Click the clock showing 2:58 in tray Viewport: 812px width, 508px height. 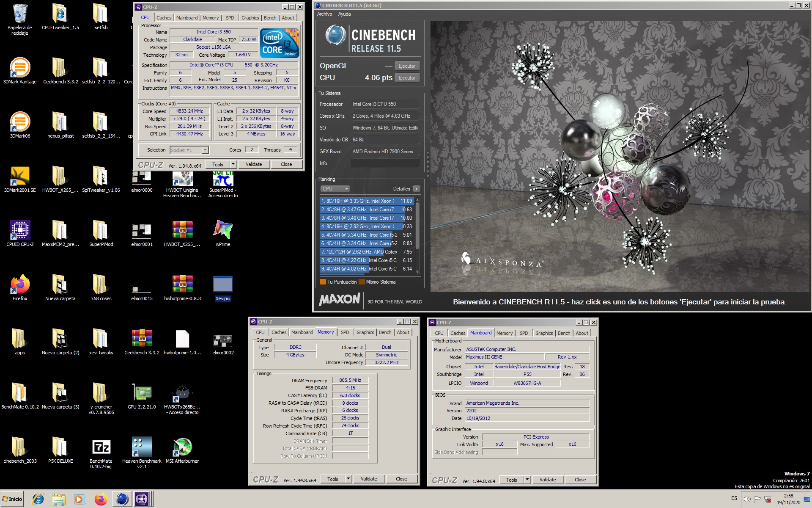(788, 496)
